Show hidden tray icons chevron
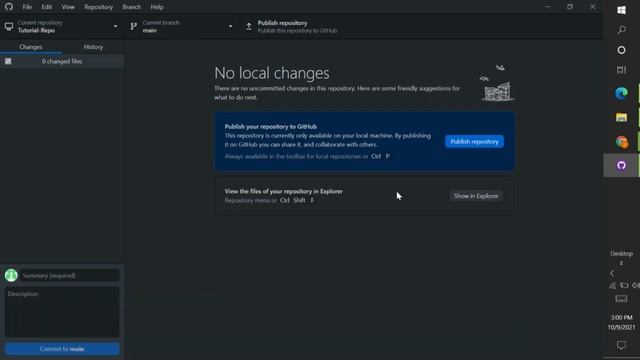The width and height of the screenshot is (640, 360). pyautogui.click(x=612, y=273)
